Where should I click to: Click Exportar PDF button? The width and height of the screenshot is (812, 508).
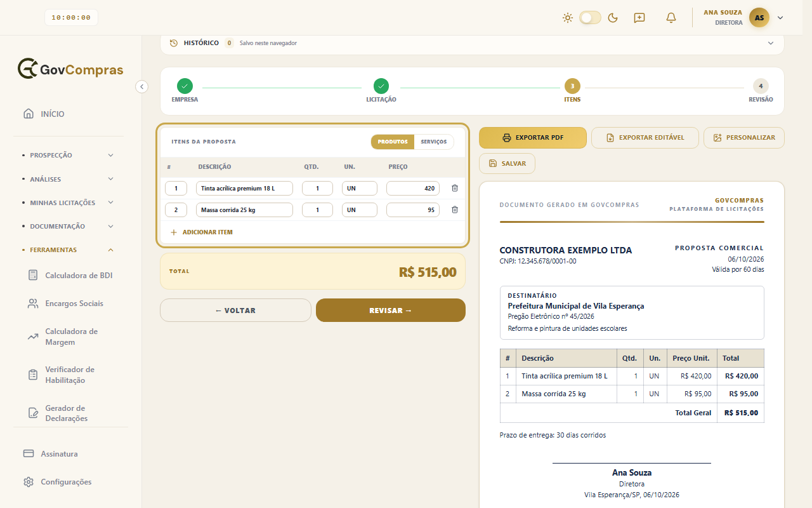[x=533, y=138]
